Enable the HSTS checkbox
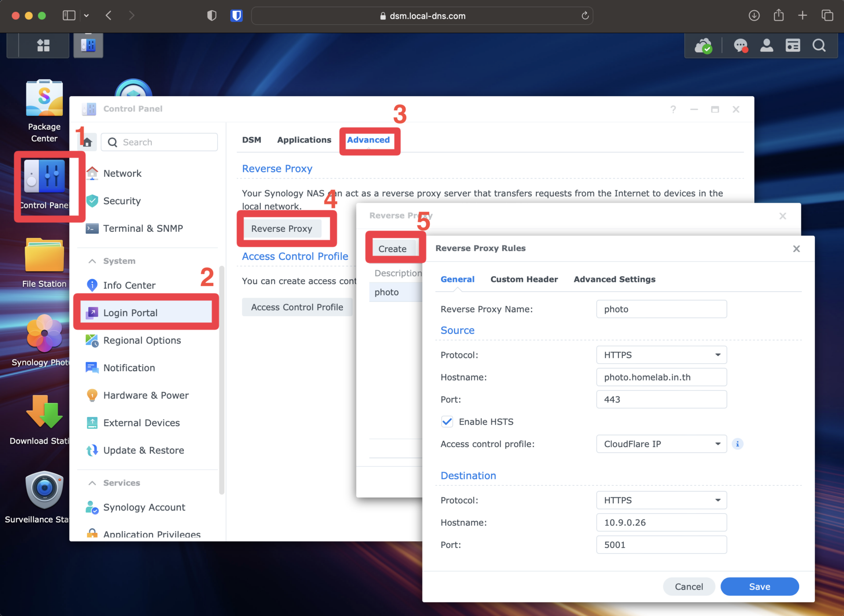844x616 pixels. [x=447, y=421]
